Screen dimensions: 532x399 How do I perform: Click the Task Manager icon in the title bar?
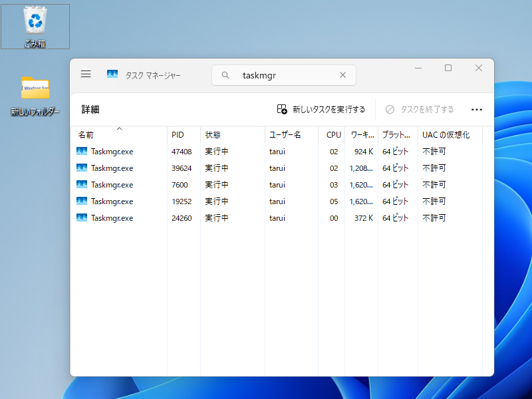[112, 74]
